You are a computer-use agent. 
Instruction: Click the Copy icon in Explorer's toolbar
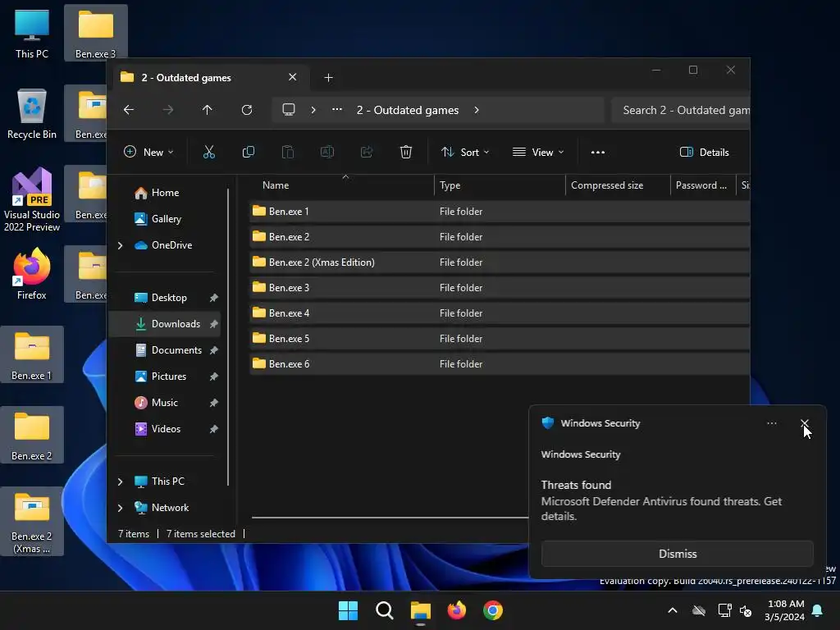coord(248,152)
